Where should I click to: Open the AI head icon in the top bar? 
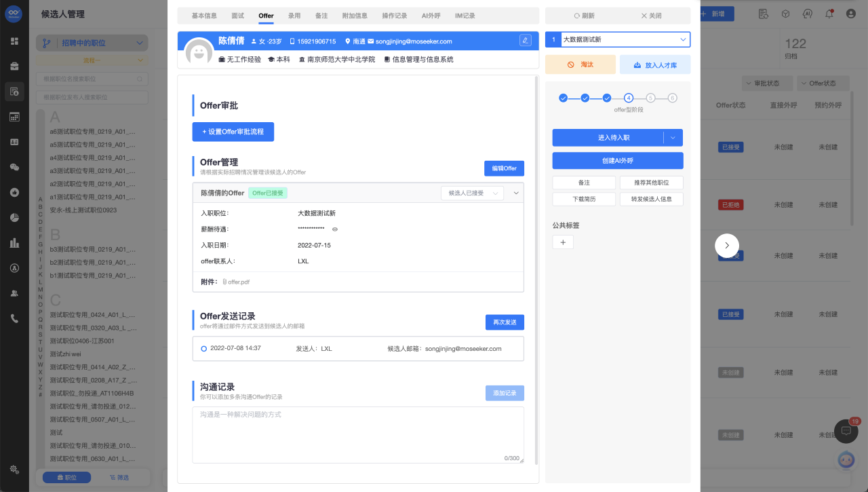pos(807,14)
